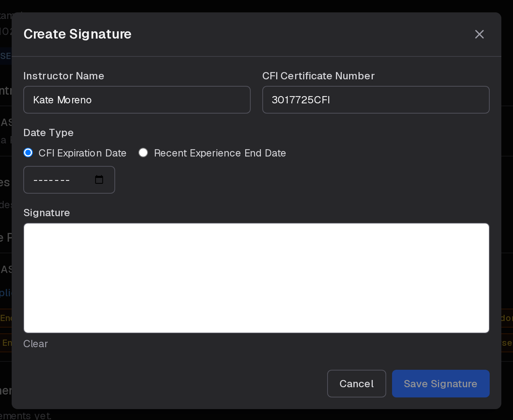Image resolution: width=513 pixels, height=420 pixels.
Task: Click the CFI Certificate Number label
Action: (x=318, y=76)
